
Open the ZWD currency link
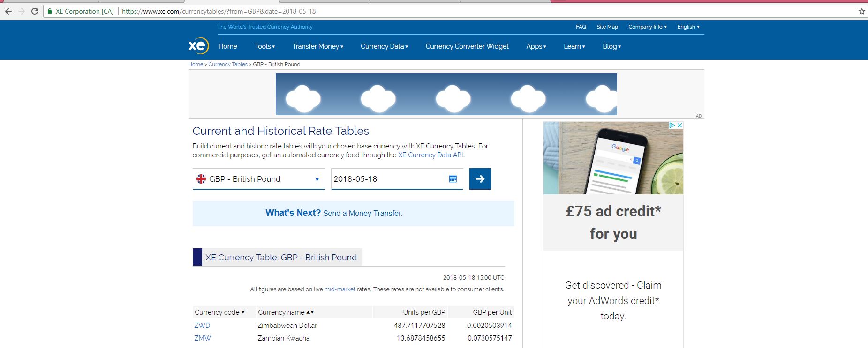[x=202, y=326]
